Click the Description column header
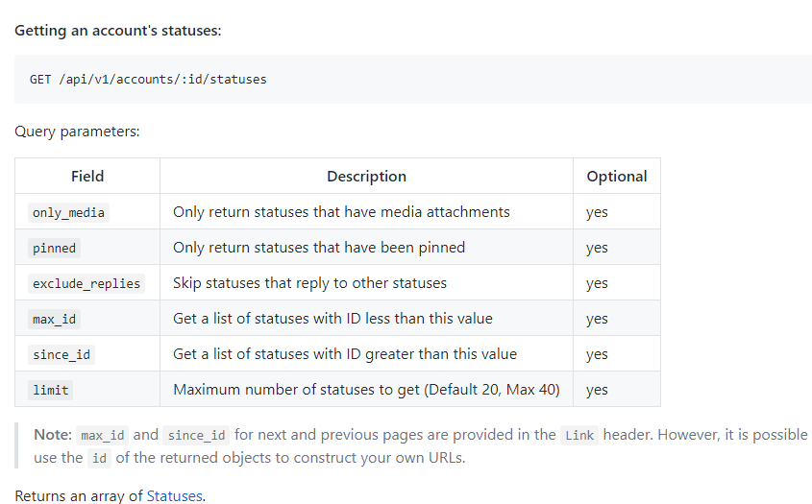The width and height of the screenshot is (812, 504). pyautogui.click(x=366, y=177)
